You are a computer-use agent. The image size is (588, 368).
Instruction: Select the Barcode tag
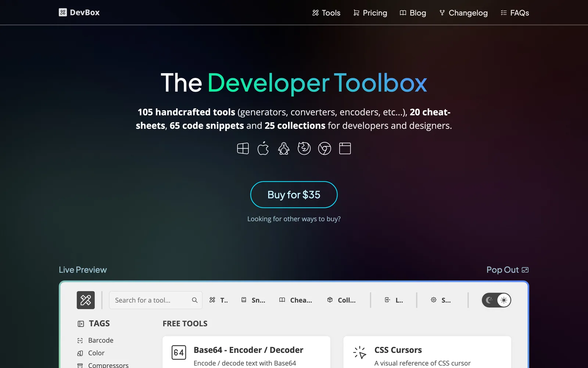pos(96,340)
